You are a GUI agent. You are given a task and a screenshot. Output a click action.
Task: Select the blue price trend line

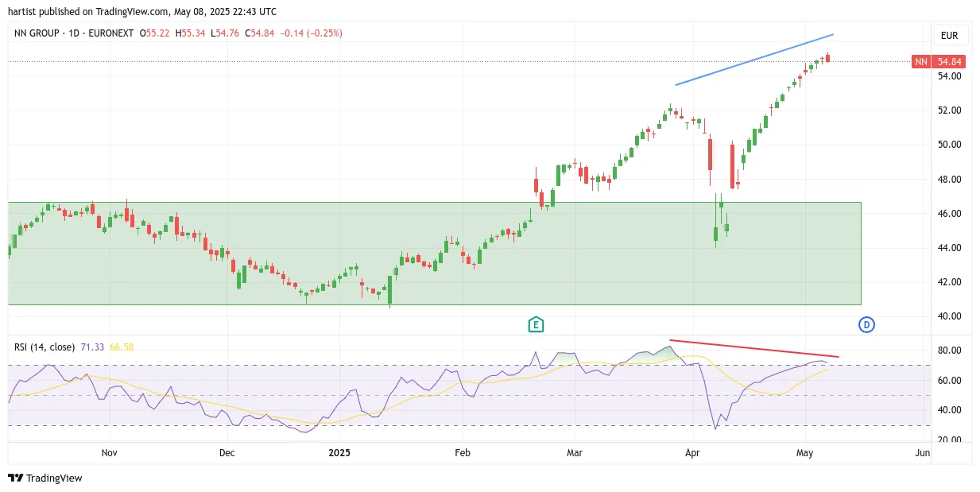coord(754,60)
